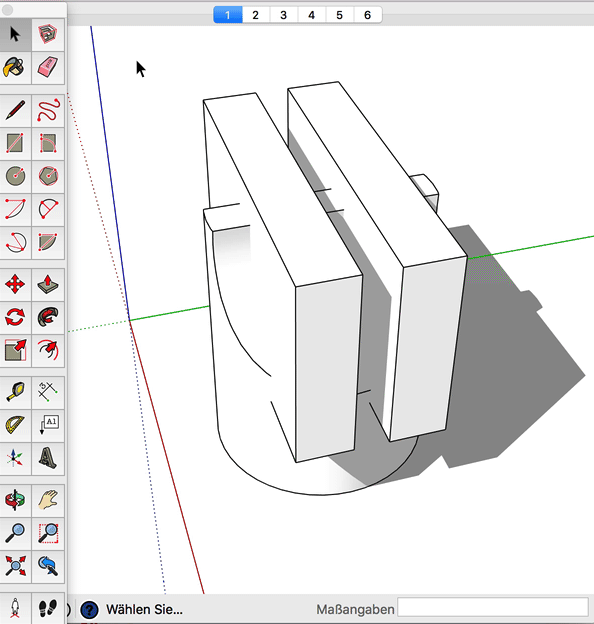Select the Eraser tool

click(48, 67)
